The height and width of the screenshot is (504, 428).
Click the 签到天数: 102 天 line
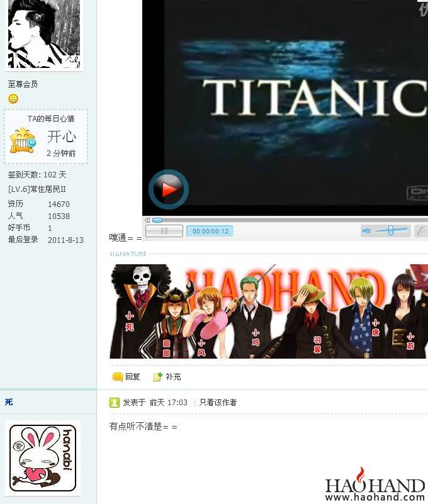[x=37, y=174]
